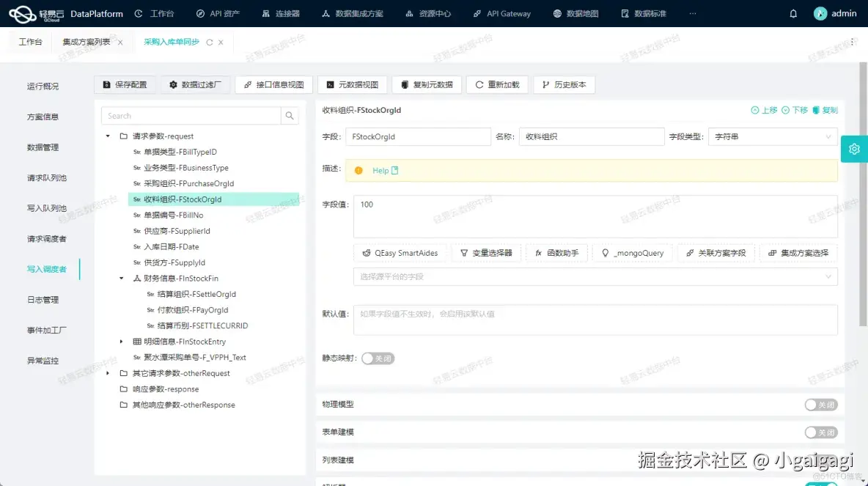Screen dimensions: 868x486
Task: Expand the 明细信息-FInStockEntry node
Action: [x=121, y=342]
